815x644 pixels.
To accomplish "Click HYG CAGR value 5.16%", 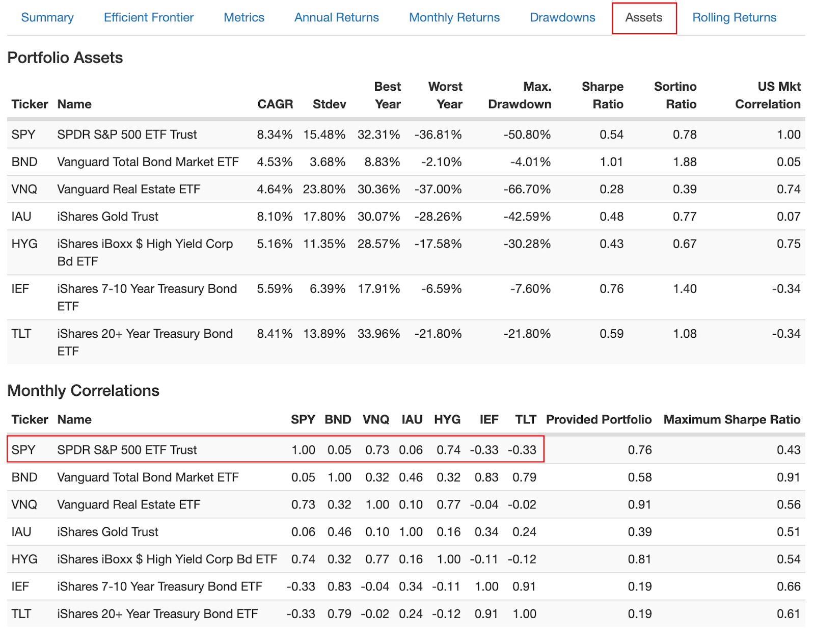I will 275,244.
